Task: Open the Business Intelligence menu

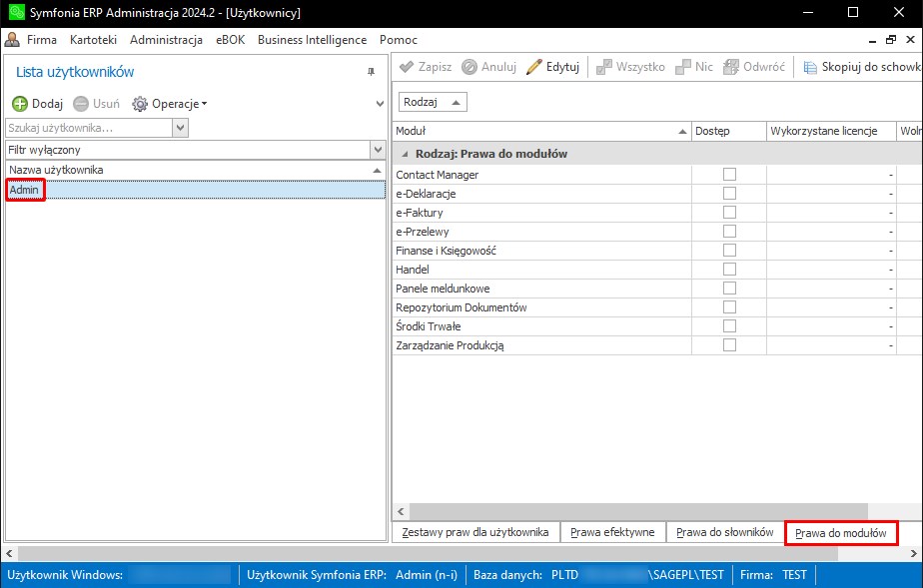Action: [312, 40]
